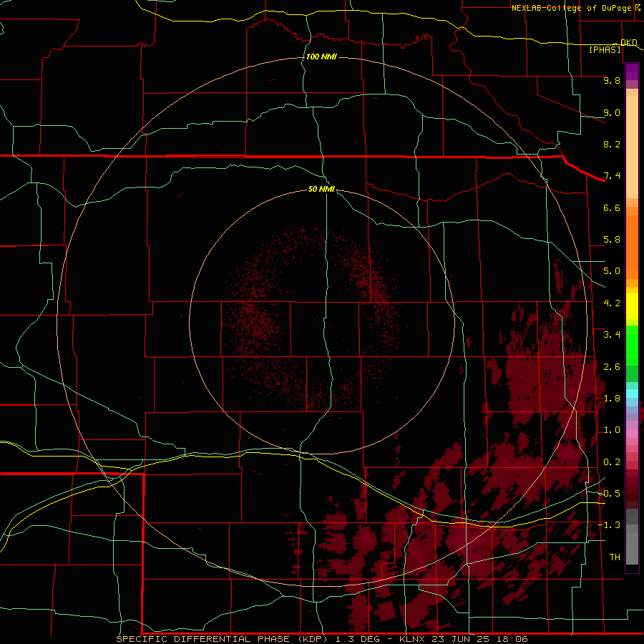
Task: Click the 8.2 value on color scale
Action: pyautogui.click(x=612, y=144)
